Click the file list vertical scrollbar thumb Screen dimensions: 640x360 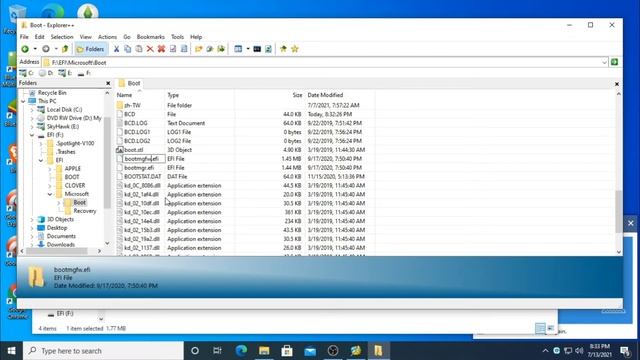coord(619,211)
